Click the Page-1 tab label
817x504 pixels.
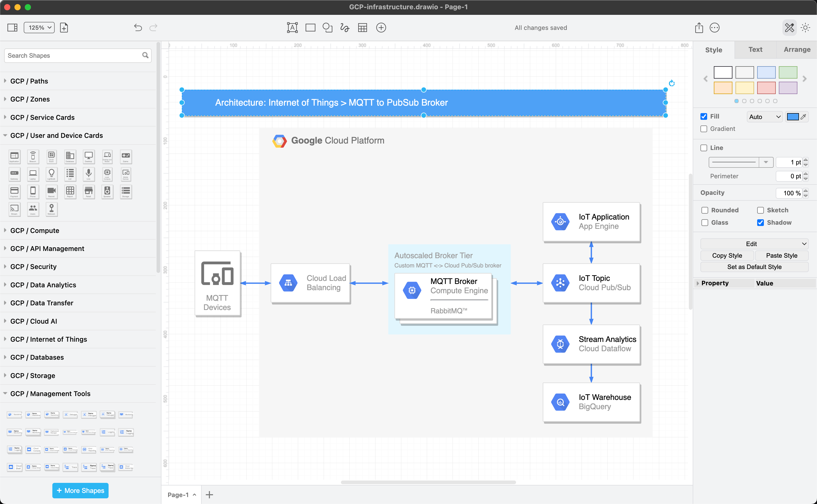[x=178, y=494]
